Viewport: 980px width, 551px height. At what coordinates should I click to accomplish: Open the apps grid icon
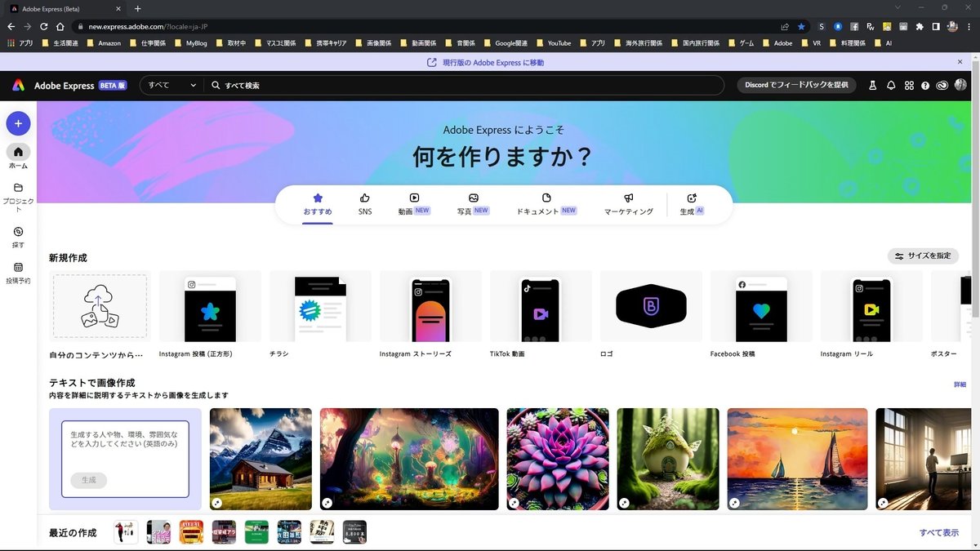(909, 85)
